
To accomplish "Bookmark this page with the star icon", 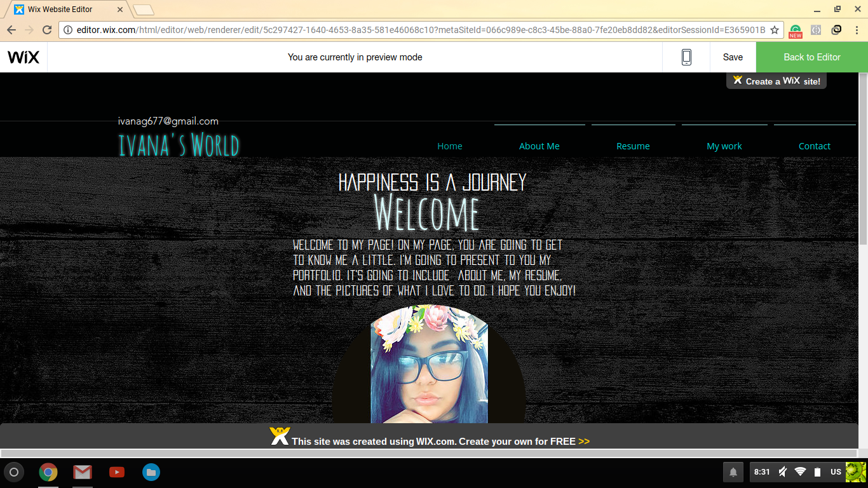I will pyautogui.click(x=774, y=30).
